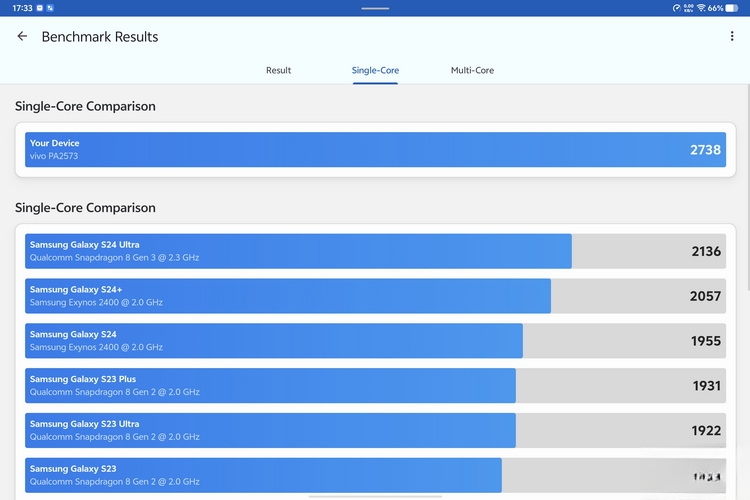
Task: Click the vertical scrollbar on right edge
Action: coord(749,187)
